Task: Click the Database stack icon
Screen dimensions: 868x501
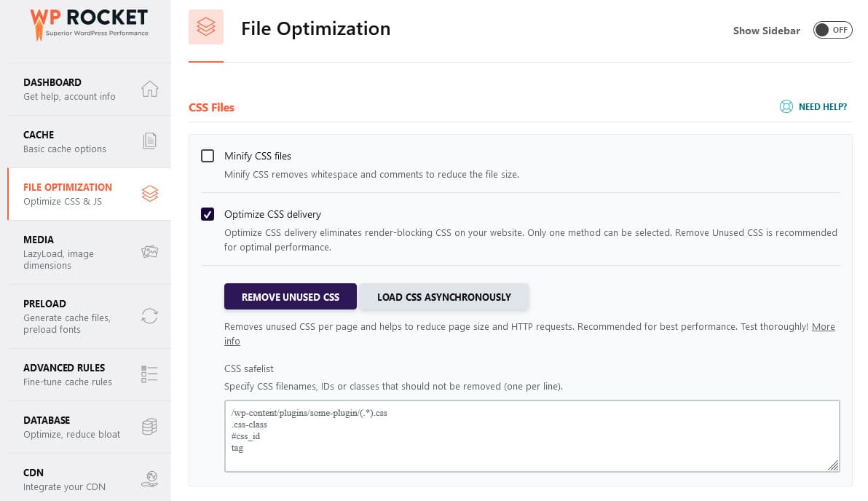Action: 149,427
